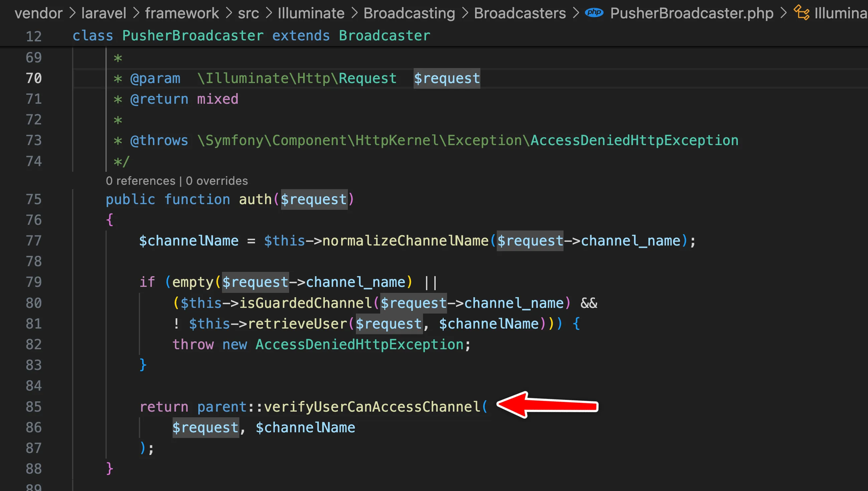868x491 pixels.
Task: Click the 0 references code lens
Action: (x=141, y=181)
